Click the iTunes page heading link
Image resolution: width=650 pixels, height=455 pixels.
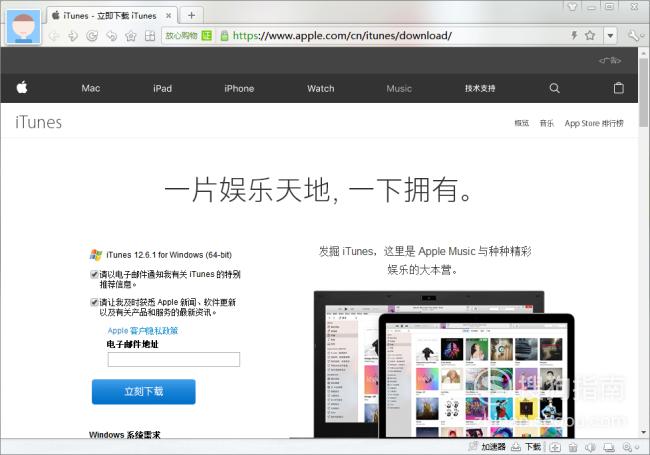click(x=39, y=123)
